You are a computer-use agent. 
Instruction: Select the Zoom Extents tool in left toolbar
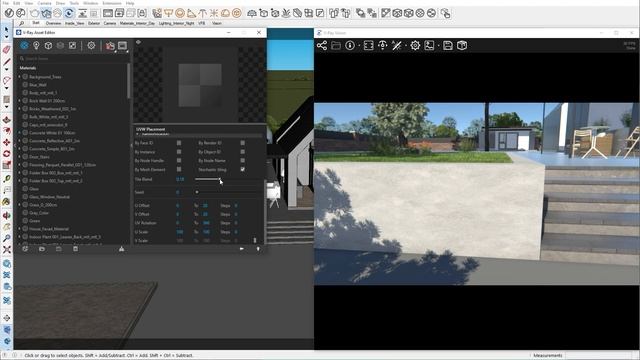coord(7,249)
